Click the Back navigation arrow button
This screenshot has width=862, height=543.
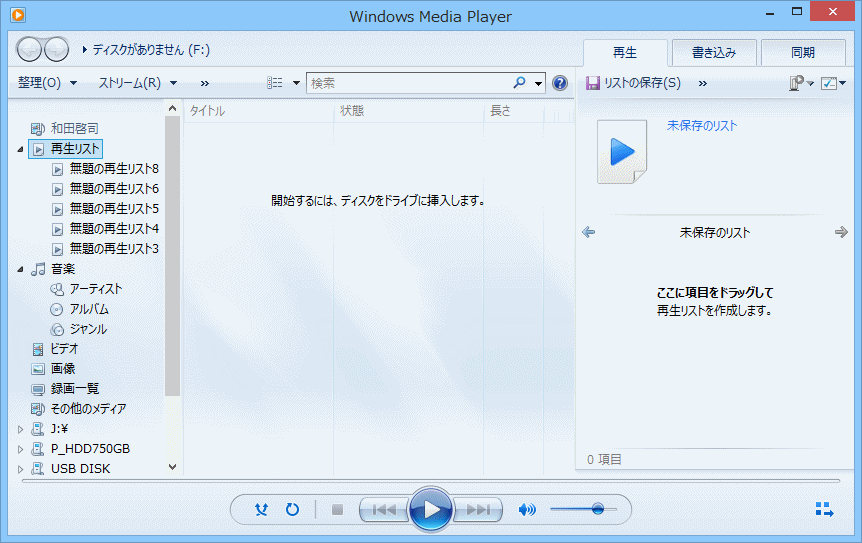29,50
